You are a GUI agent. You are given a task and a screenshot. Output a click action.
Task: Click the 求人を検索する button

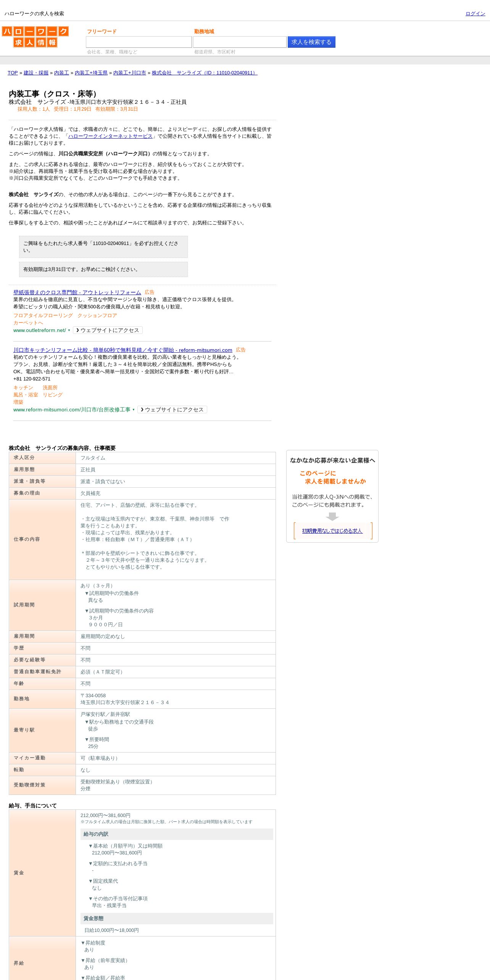311,42
